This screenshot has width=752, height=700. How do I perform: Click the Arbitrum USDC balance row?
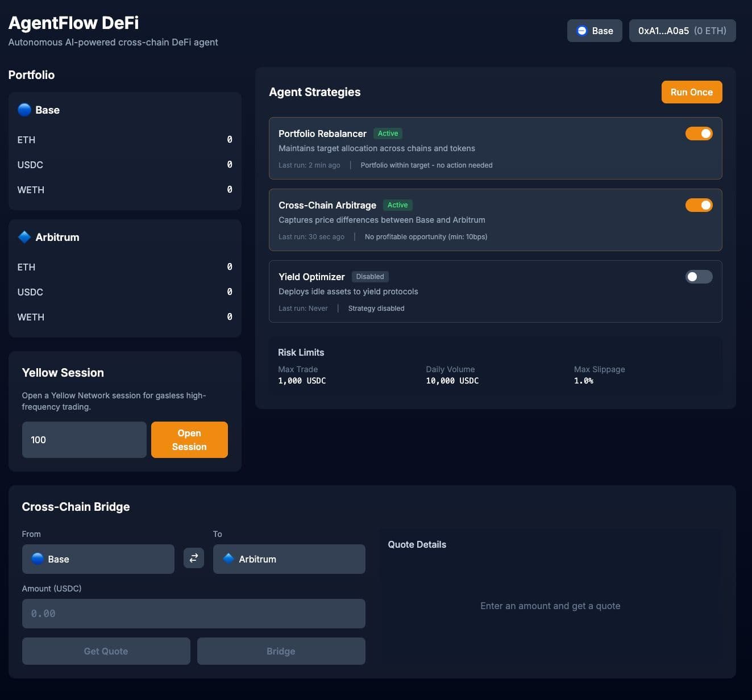125,292
